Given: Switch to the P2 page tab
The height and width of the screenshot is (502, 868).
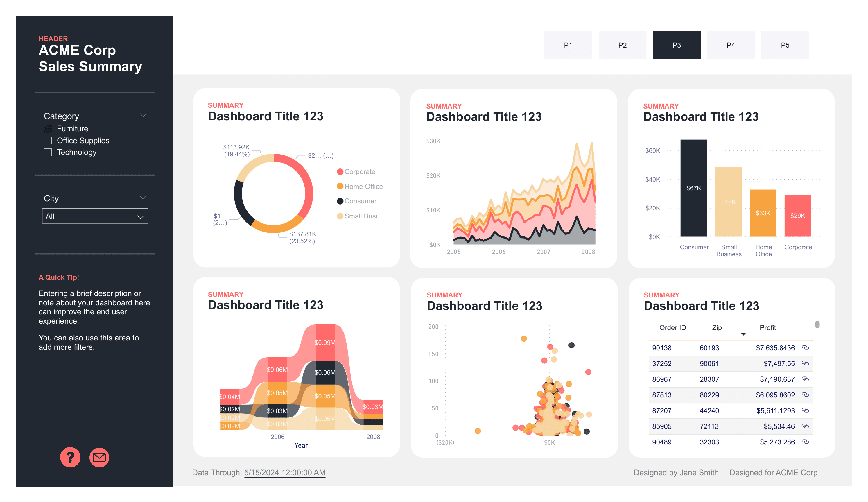Looking at the screenshot, I should (622, 45).
